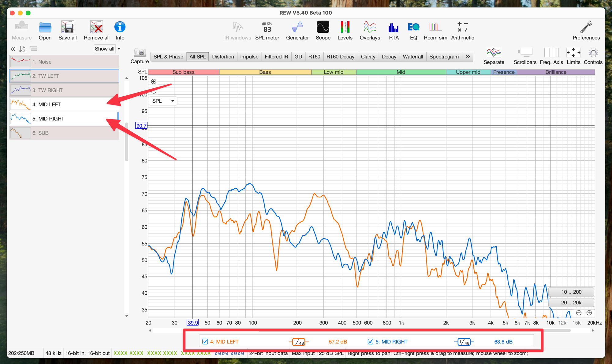Toggle the Scrollbars display option

tap(525, 53)
